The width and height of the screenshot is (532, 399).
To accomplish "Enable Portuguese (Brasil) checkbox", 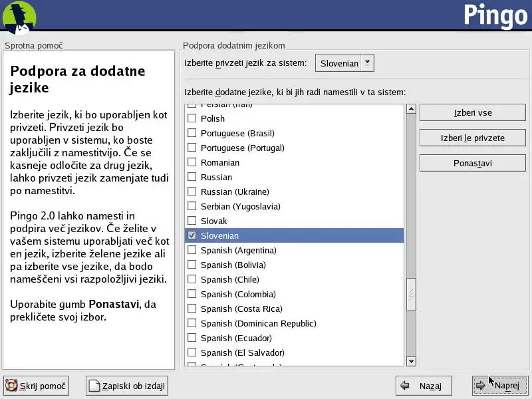I will coord(192,132).
